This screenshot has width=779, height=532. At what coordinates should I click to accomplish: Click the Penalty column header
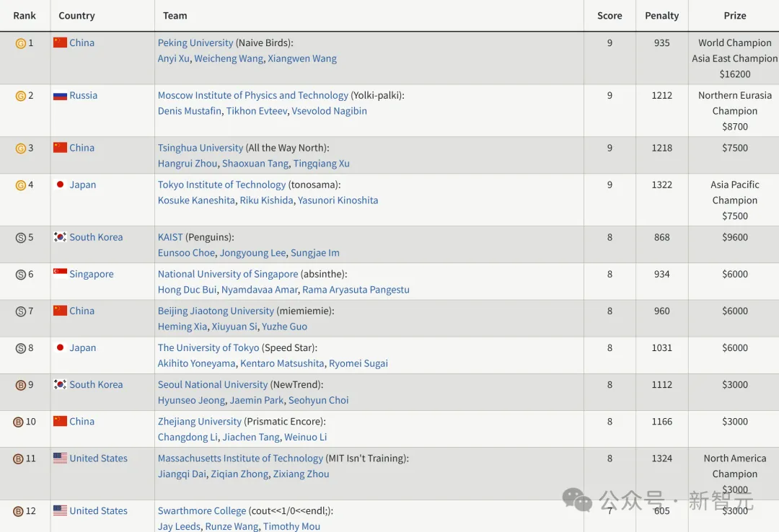(661, 15)
